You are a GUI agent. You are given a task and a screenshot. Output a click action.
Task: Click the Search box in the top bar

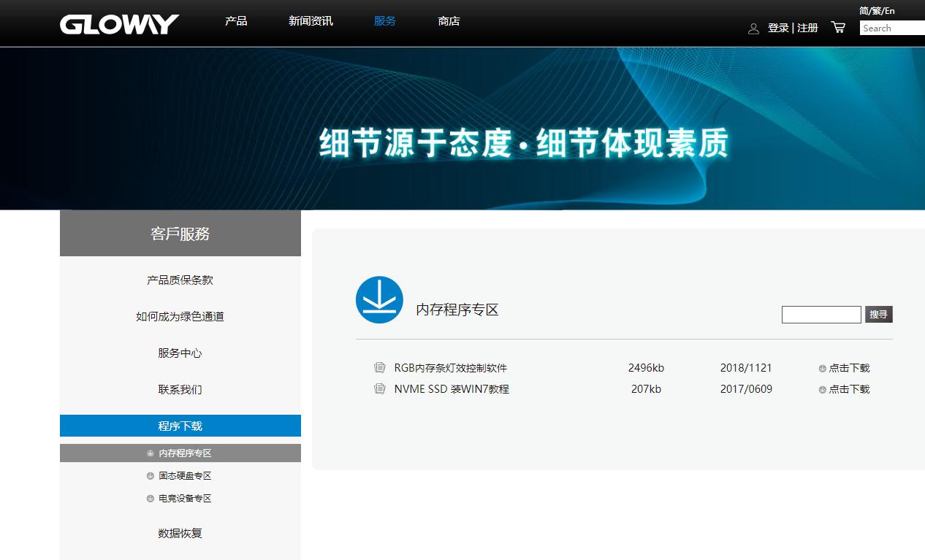click(891, 28)
